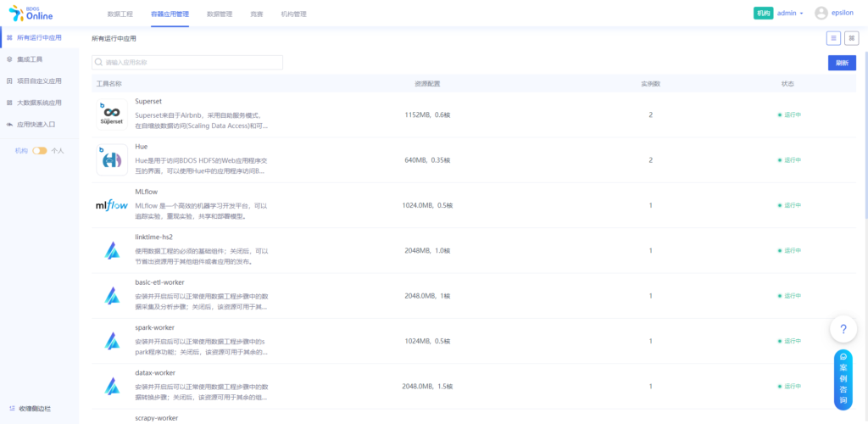
Task: Open the MLflow application name
Action: 147,192
